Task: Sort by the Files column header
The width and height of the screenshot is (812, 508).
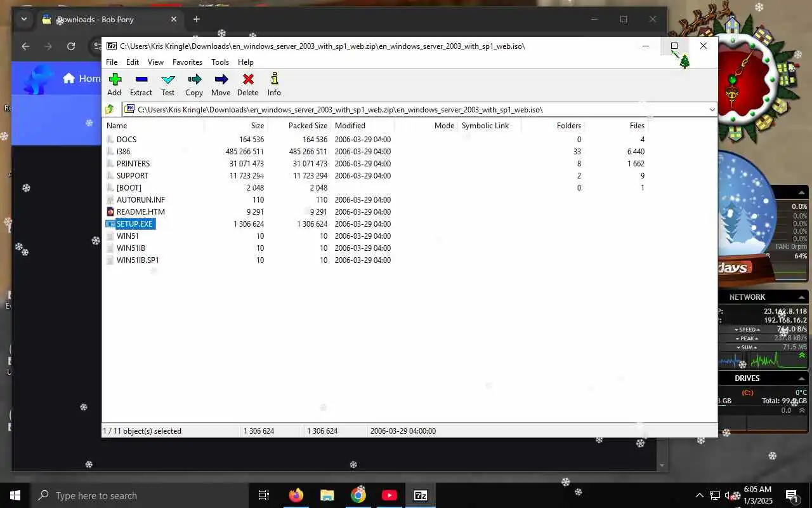Action: tap(617, 126)
